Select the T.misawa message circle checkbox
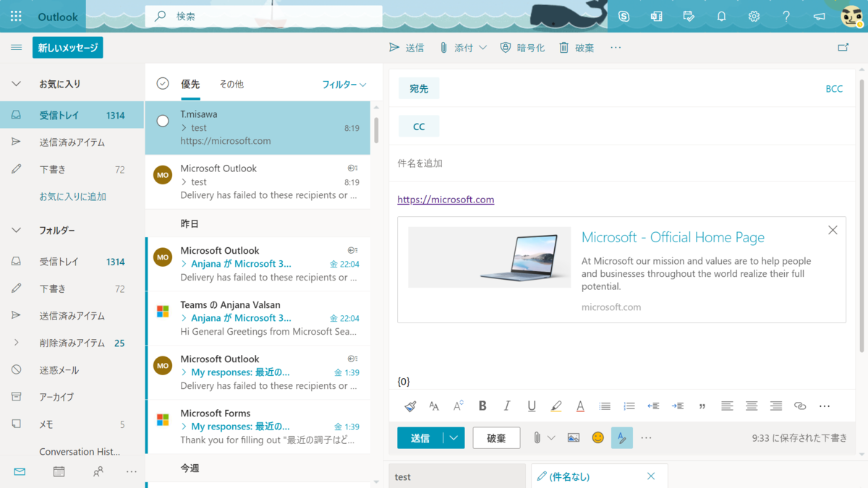The width and height of the screenshot is (868, 488). 163,121
